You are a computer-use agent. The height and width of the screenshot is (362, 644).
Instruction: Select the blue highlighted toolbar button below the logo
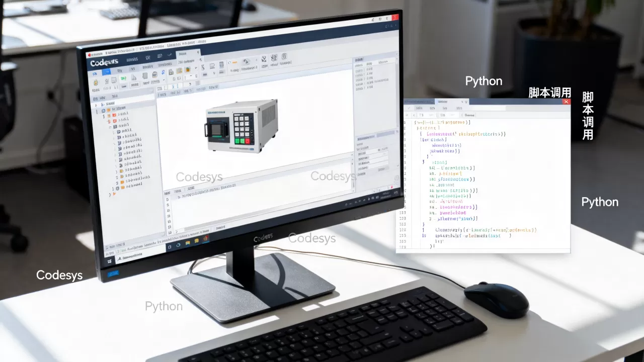click(106, 72)
